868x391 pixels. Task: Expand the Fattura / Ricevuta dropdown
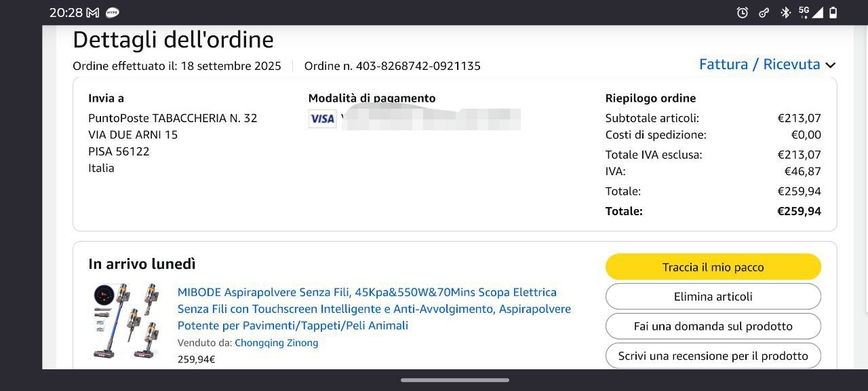(x=767, y=64)
